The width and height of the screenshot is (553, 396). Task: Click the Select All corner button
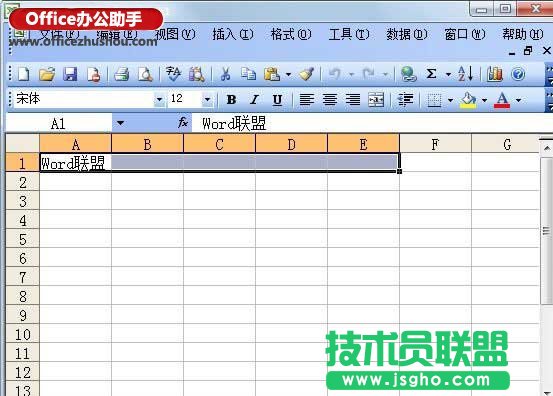[x=23, y=144]
